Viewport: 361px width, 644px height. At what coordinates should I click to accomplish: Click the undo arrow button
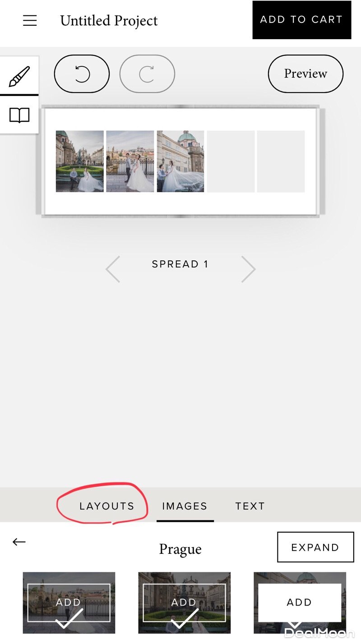tap(82, 74)
